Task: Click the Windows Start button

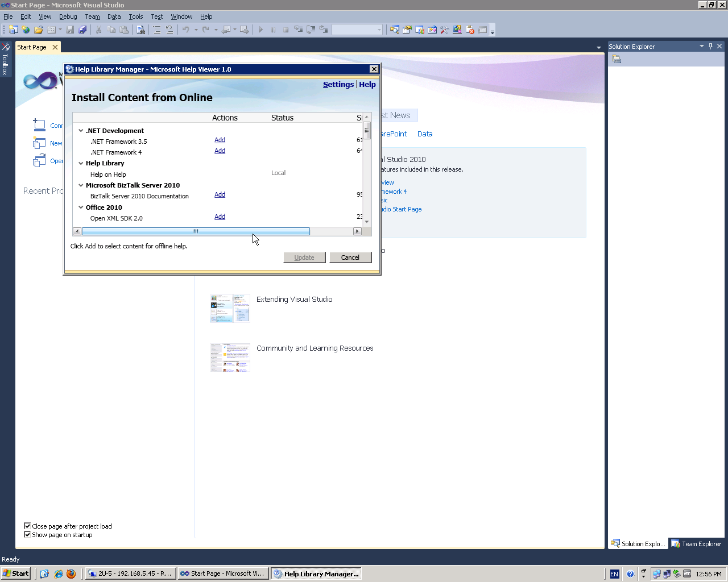Action: (15, 573)
